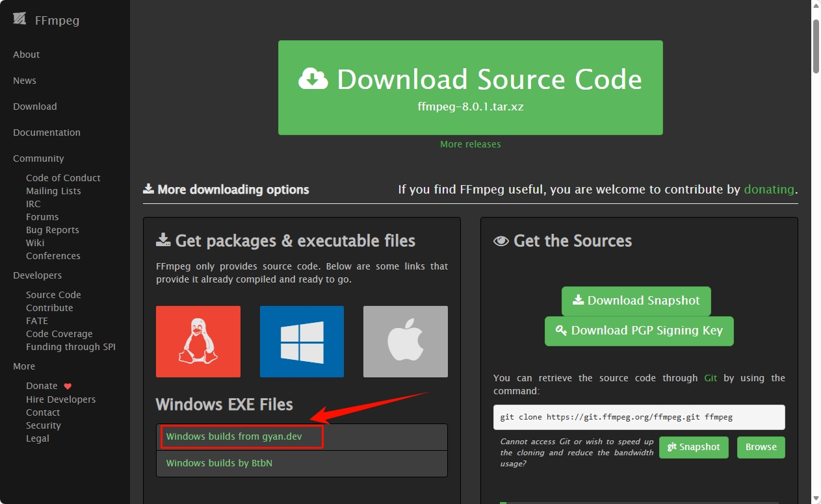Click the Browse button
Viewport: 821px width, 504px height.
click(x=761, y=447)
